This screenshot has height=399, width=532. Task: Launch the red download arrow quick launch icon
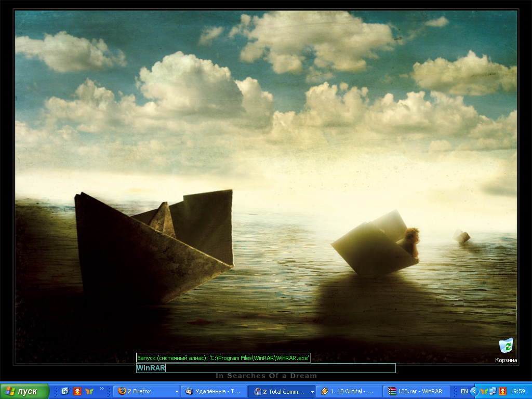click(77, 391)
